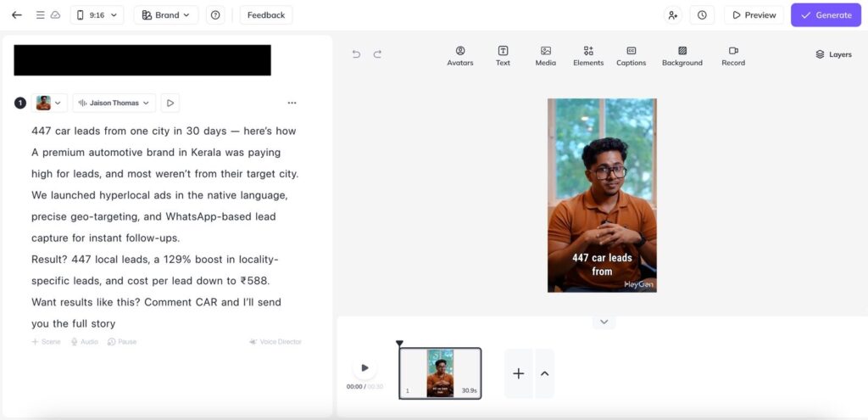This screenshot has height=420, width=868.
Task: Add a new Scene below script
Action: coord(46,342)
